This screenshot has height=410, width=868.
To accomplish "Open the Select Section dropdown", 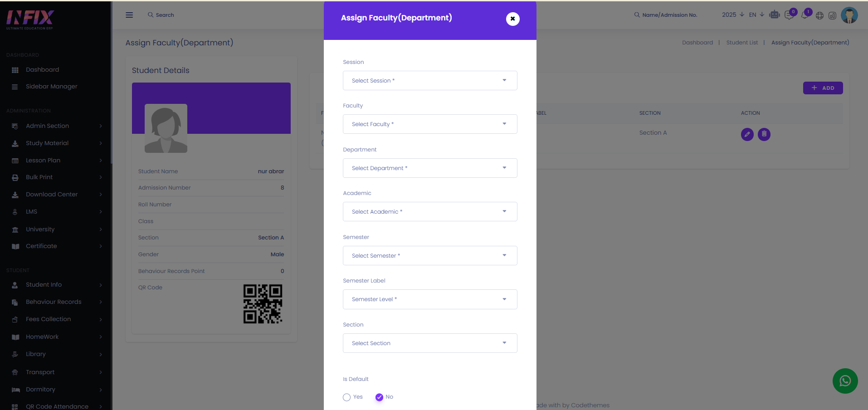I will click(430, 343).
